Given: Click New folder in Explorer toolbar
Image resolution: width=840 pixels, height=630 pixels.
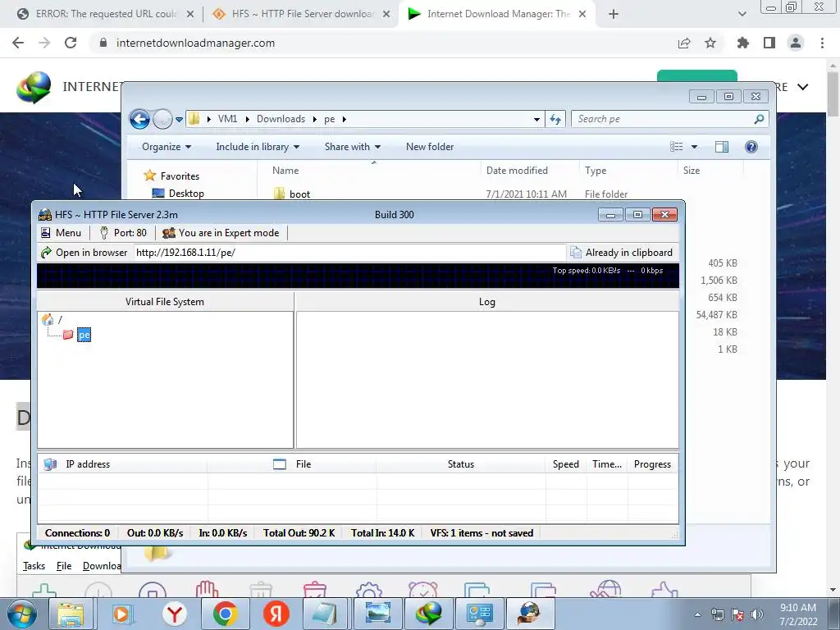Looking at the screenshot, I should (x=430, y=147).
